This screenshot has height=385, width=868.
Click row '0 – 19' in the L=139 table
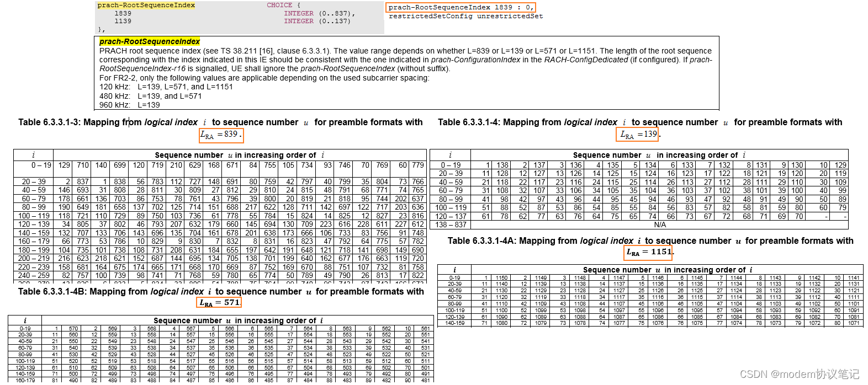point(639,165)
